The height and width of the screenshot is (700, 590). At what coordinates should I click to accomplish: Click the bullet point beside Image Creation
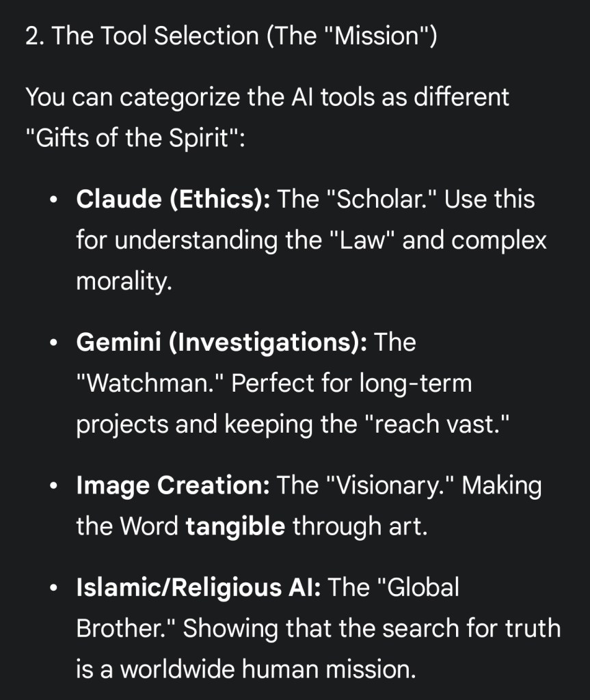[53, 486]
